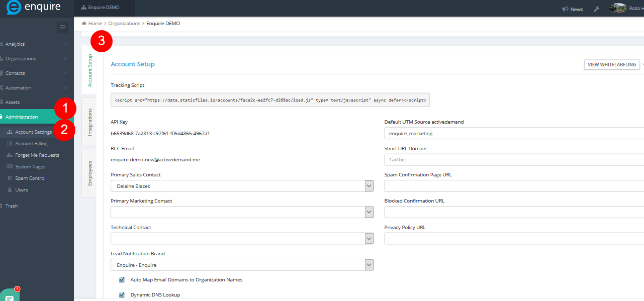Click the Tracking Script code field

270,100
